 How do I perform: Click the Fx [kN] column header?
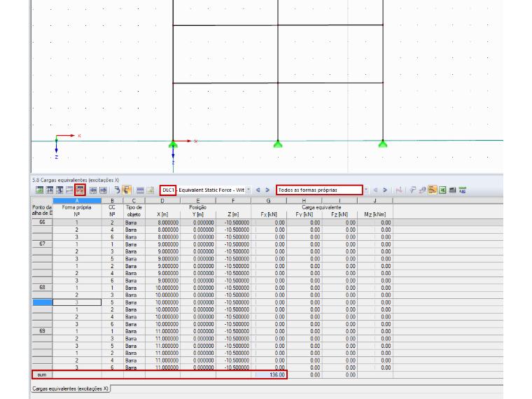pos(269,214)
